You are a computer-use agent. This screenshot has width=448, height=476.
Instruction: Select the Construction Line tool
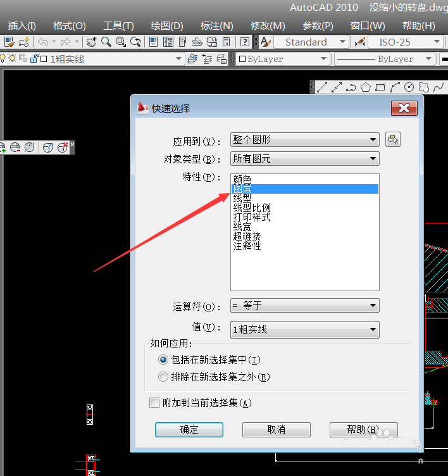click(336, 87)
